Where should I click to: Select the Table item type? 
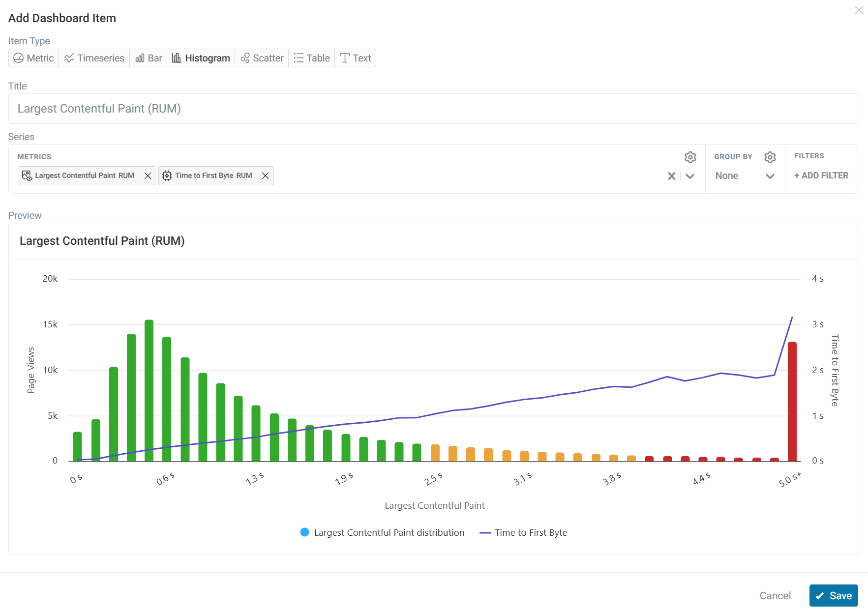pyautogui.click(x=311, y=58)
